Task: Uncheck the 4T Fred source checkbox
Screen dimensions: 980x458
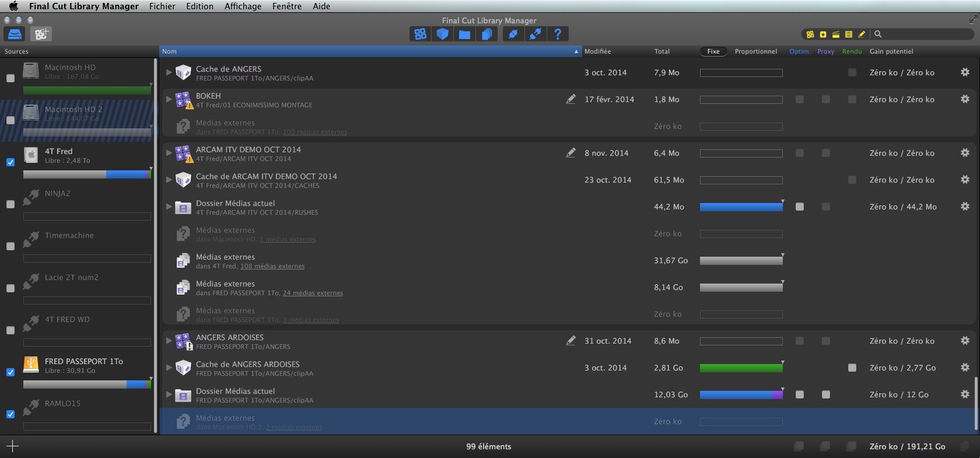Action: (x=10, y=162)
